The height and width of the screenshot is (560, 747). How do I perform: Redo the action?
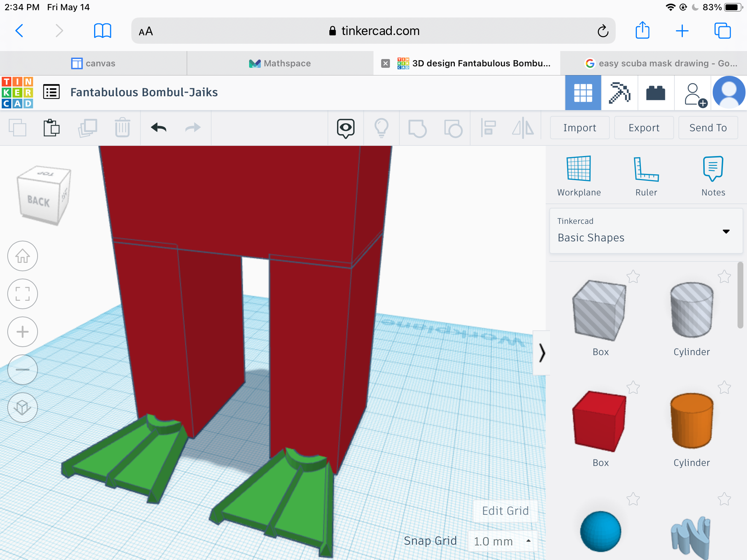pos(193,128)
